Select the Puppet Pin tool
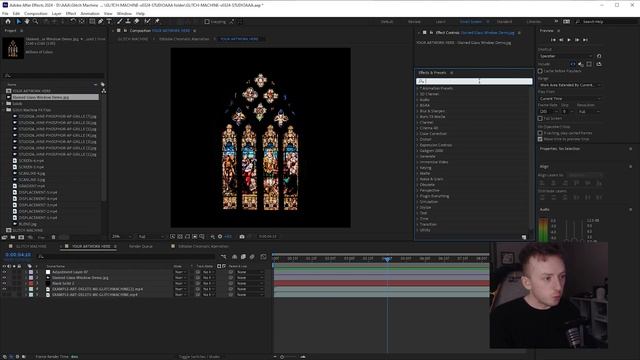The height and width of the screenshot is (360, 640). click(x=157, y=22)
